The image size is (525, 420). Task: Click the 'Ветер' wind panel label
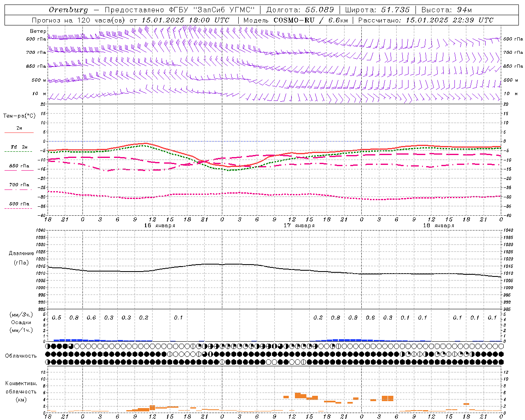pos(38,31)
